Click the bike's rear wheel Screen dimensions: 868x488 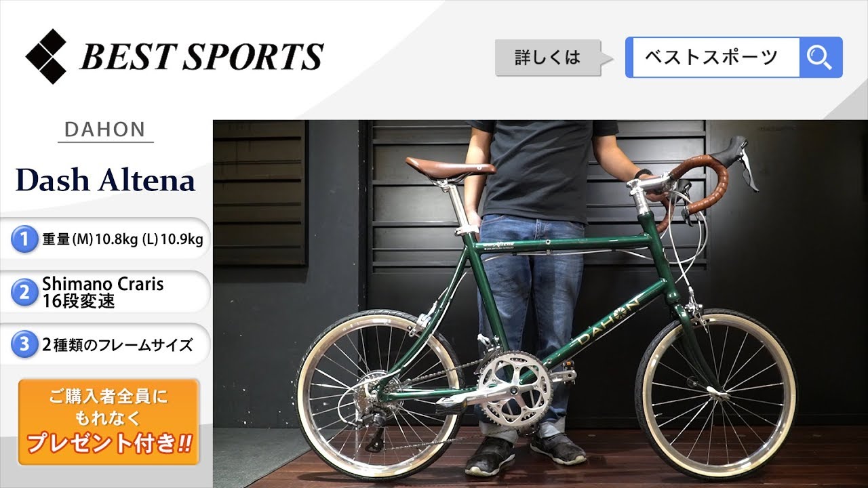380,394
